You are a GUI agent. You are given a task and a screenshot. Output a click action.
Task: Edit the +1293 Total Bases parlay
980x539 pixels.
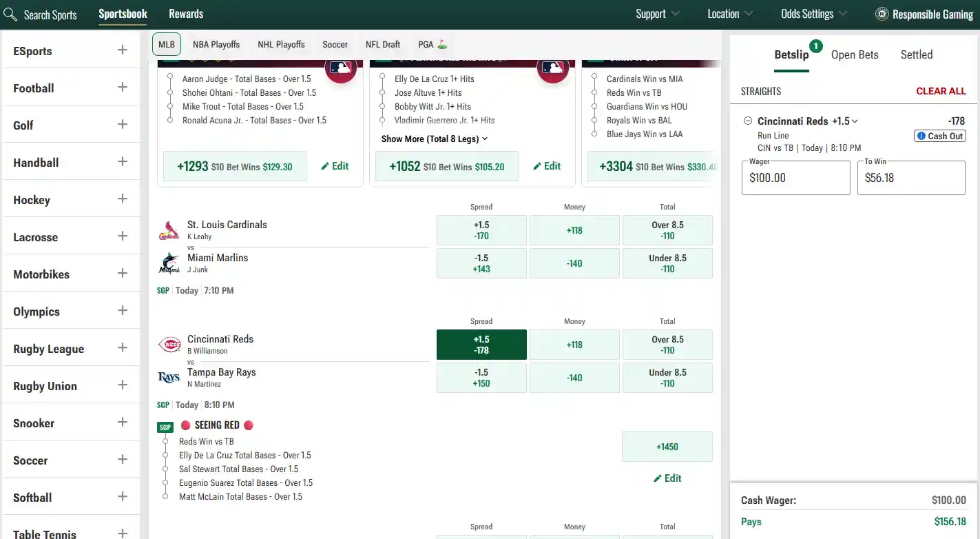pos(335,166)
